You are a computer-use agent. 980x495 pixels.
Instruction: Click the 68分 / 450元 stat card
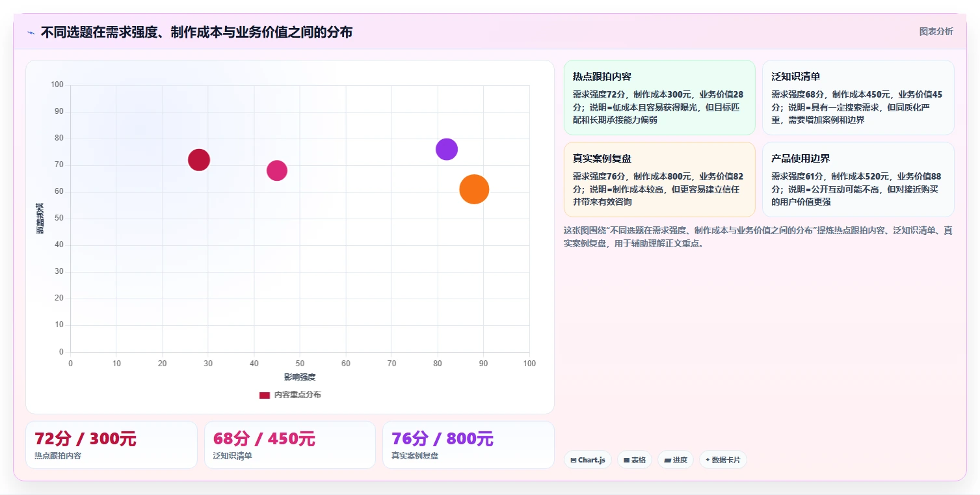(290, 445)
